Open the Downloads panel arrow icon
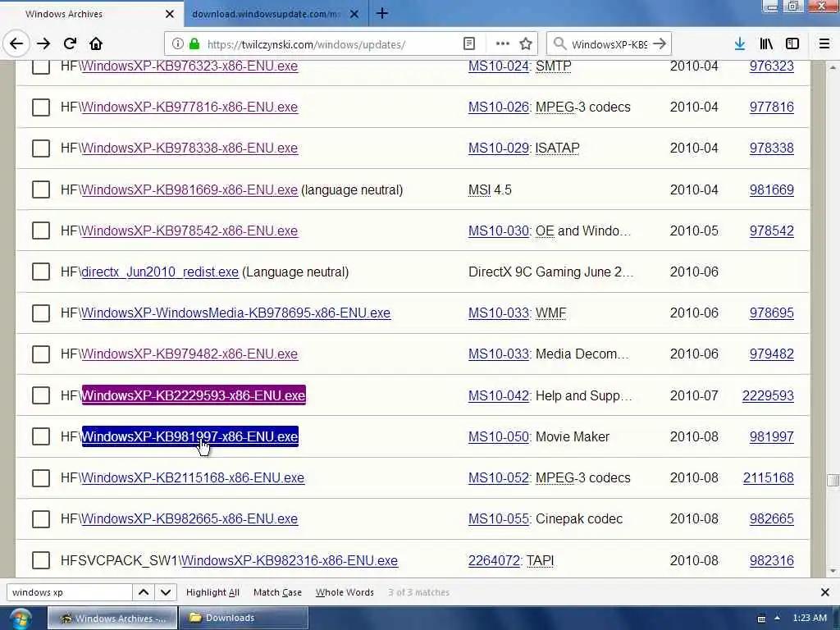The height and width of the screenshot is (630, 840). 739,44
